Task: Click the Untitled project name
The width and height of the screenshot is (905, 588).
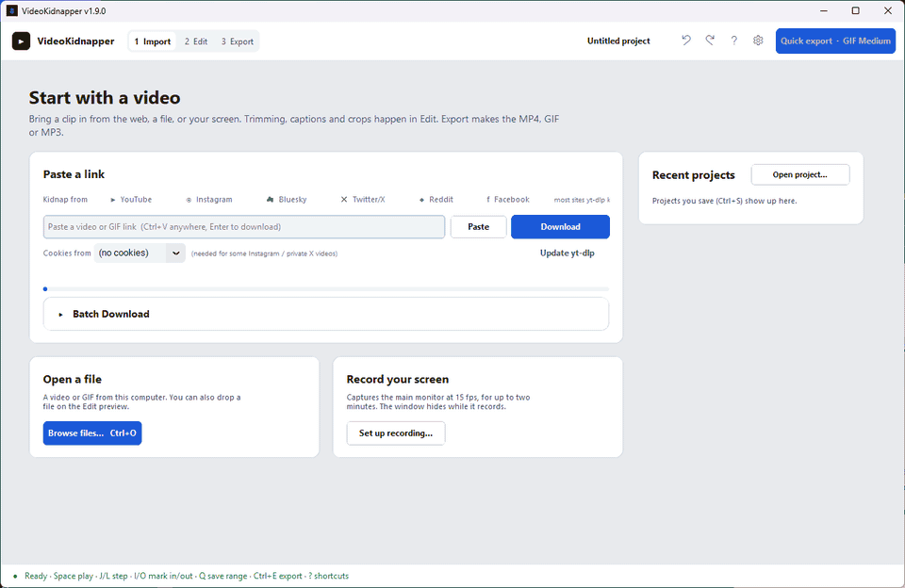Action: click(x=618, y=41)
